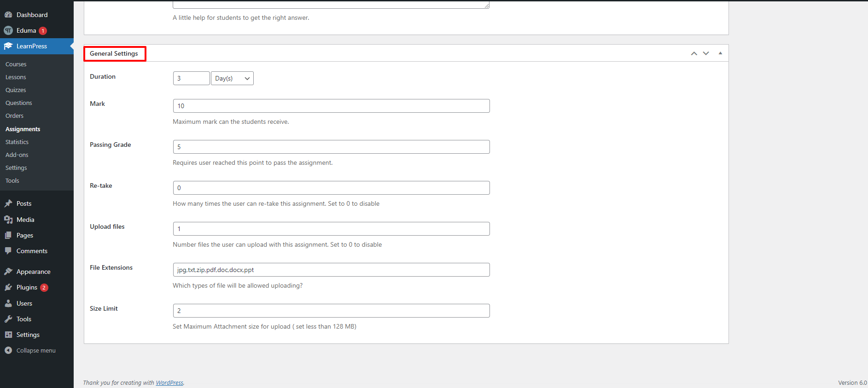The width and height of the screenshot is (868, 388).
Task: Click the Eduma logo icon
Action: [x=8, y=30]
